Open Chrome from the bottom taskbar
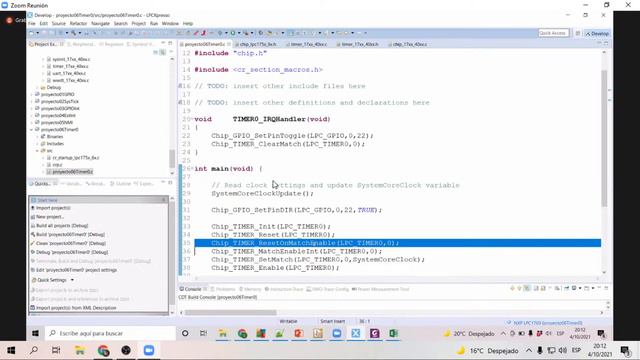 point(103,351)
